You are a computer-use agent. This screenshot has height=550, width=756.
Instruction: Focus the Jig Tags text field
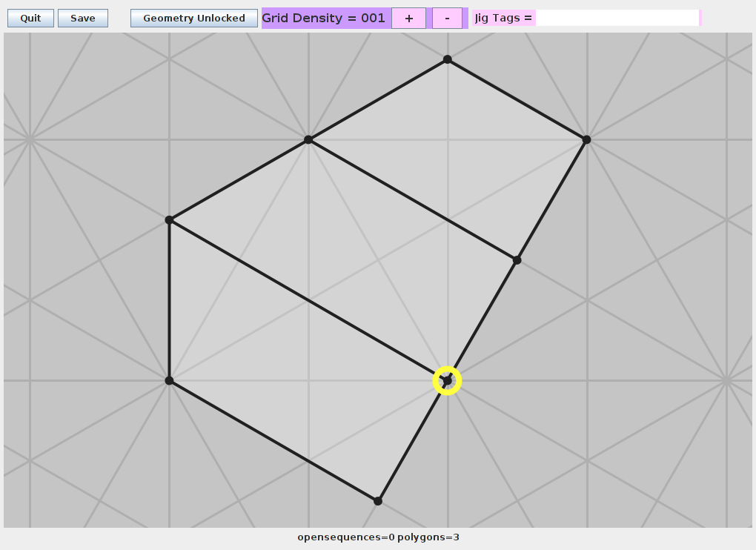coord(617,18)
